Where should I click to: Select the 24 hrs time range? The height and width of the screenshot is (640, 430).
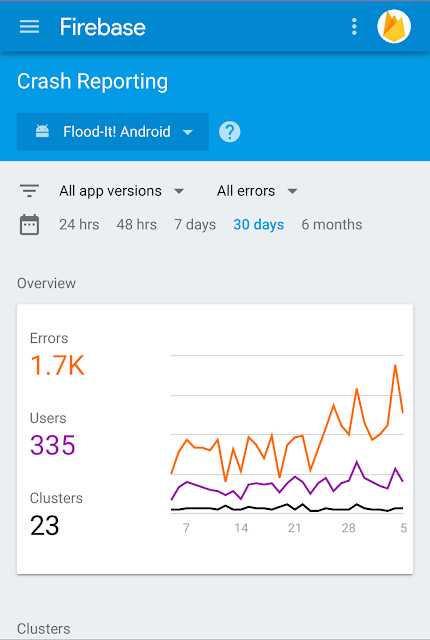(79, 224)
